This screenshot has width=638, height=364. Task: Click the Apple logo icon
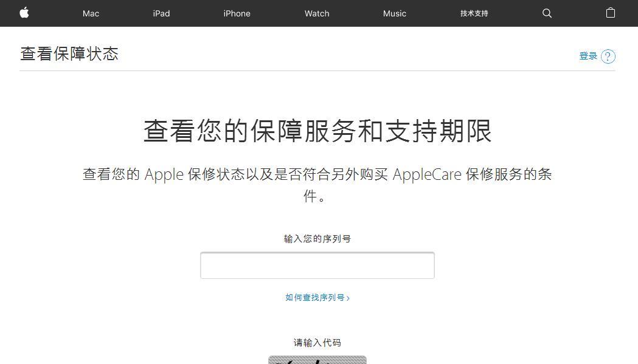pyautogui.click(x=24, y=13)
